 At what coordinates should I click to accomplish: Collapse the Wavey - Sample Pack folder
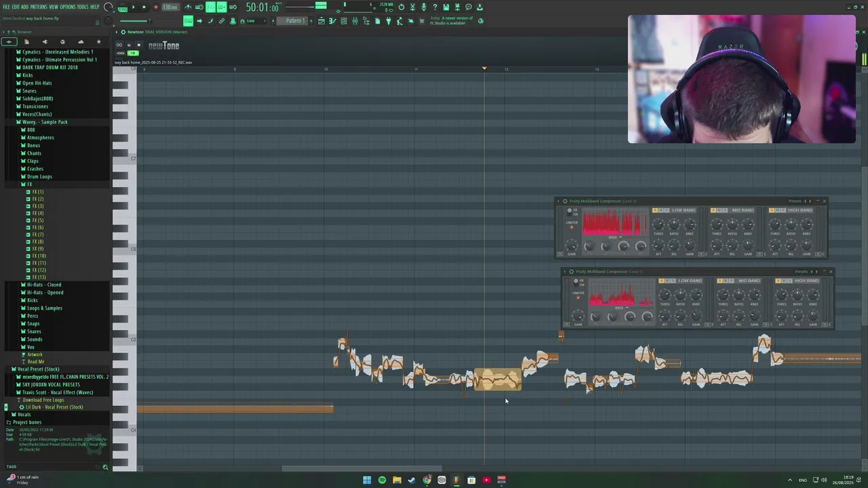(45, 122)
